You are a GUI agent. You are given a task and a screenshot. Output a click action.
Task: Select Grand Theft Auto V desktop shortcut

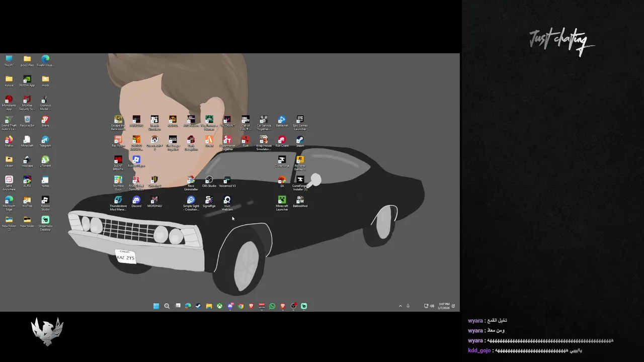click(9, 123)
